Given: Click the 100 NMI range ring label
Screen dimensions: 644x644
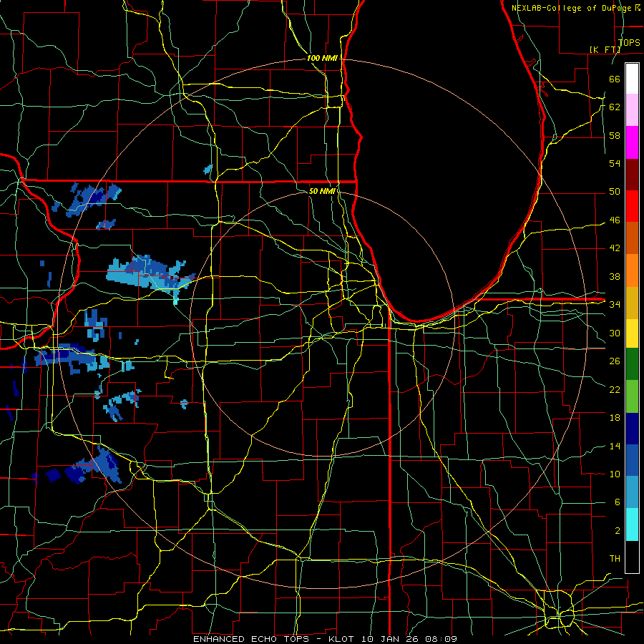Looking at the screenshot, I should (x=322, y=59).
